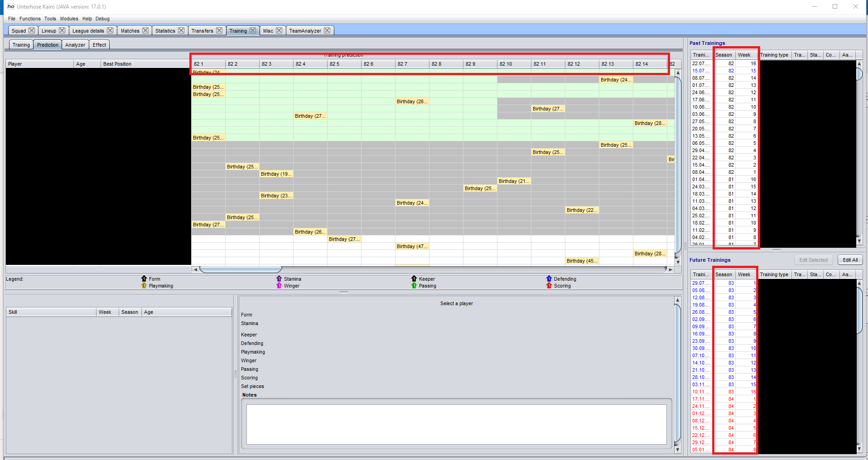The image size is (868, 460).
Task: Click down arrow of Past Trainings scrollbar
Action: tap(859, 241)
